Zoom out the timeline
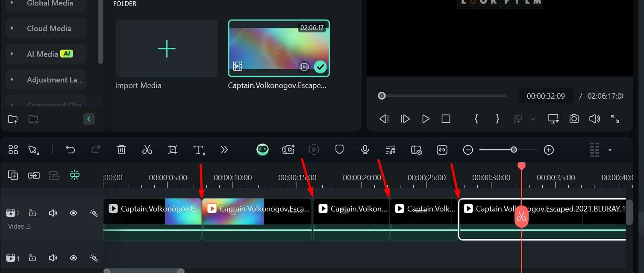 [x=468, y=150]
